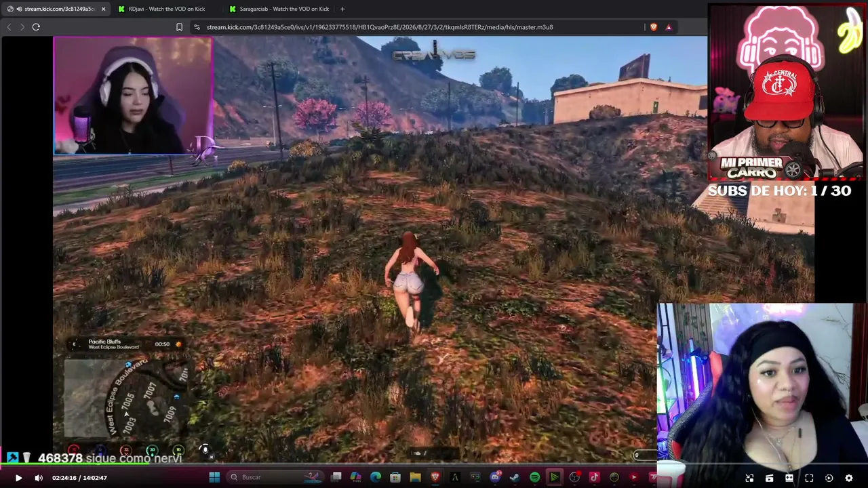The image size is (868, 488).
Task: Open Discord from the taskbar
Action: [495, 477]
